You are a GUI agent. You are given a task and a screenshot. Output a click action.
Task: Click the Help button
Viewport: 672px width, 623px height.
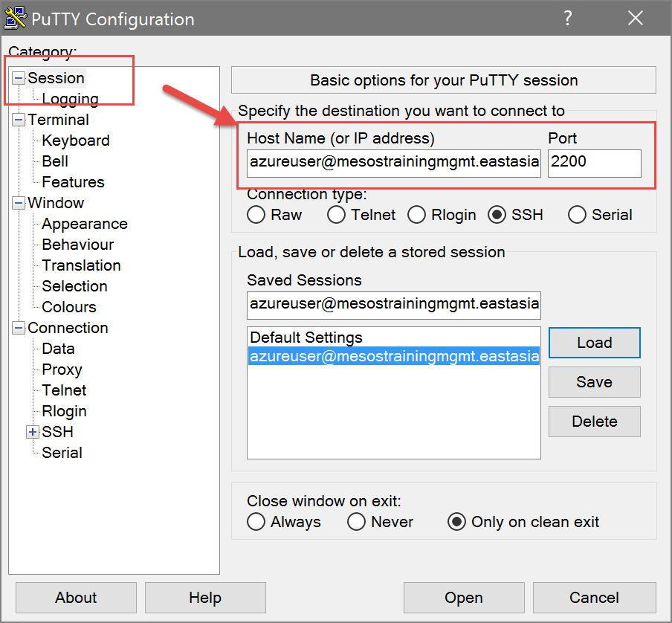205,598
